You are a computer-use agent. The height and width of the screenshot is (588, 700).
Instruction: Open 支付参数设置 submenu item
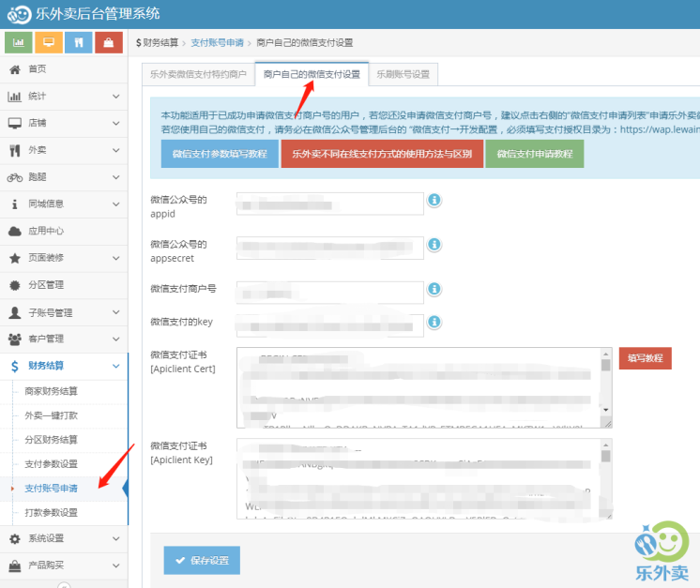tap(51, 464)
